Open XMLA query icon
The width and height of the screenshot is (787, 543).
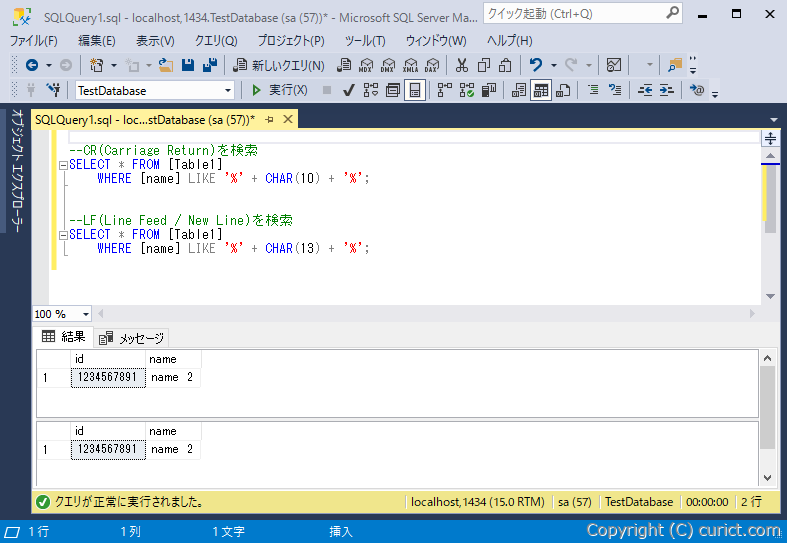tap(410, 65)
